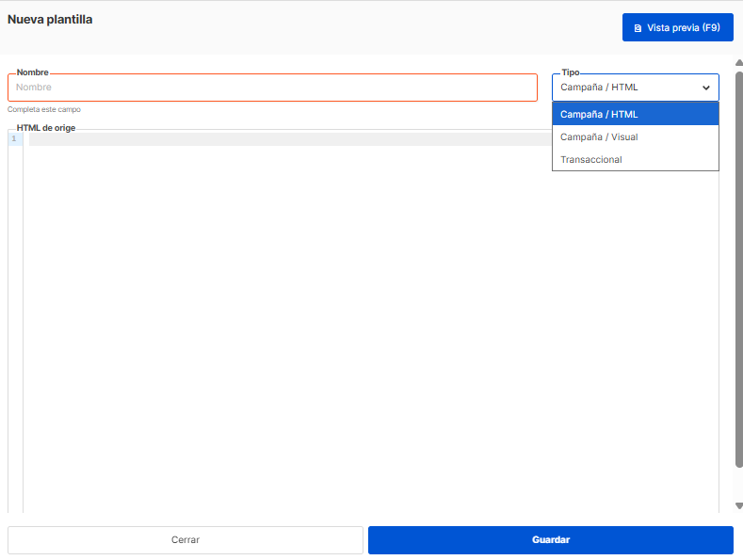This screenshot has width=743, height=560.
Task: Click the Nombre field label
Action: [x=32, y=72]
